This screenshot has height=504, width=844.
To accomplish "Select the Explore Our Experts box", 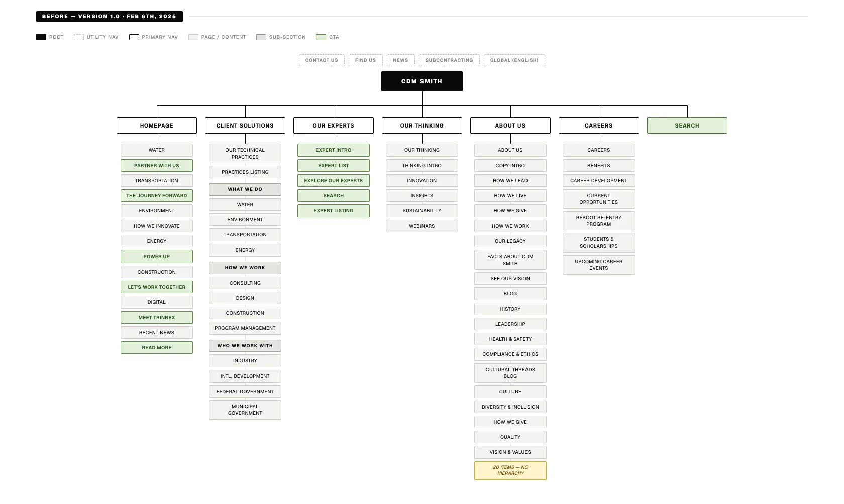I will coord(334,181).
